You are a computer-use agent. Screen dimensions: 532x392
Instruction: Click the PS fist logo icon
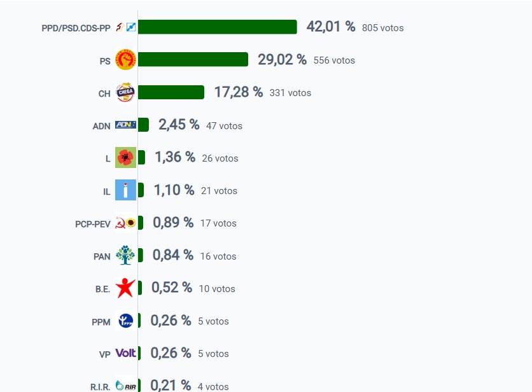click(125, 59)
